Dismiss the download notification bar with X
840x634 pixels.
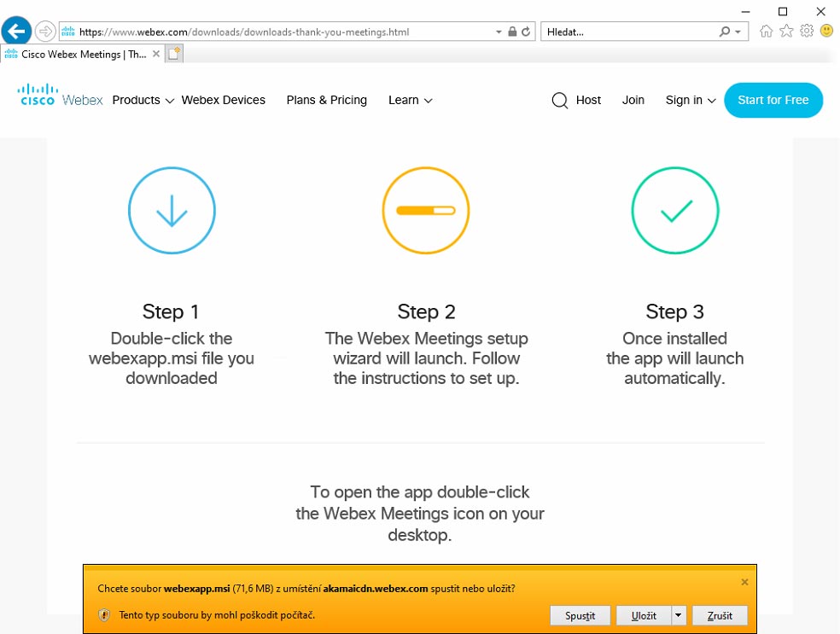point(744,582)
